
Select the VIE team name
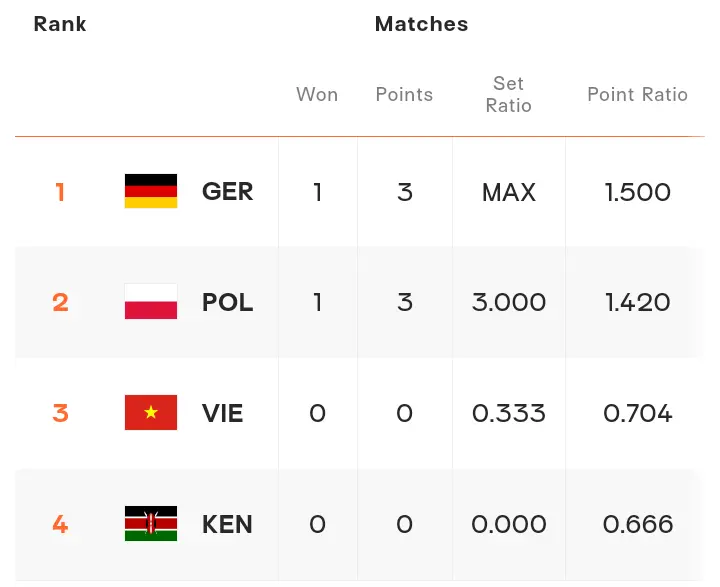[222, 413]
